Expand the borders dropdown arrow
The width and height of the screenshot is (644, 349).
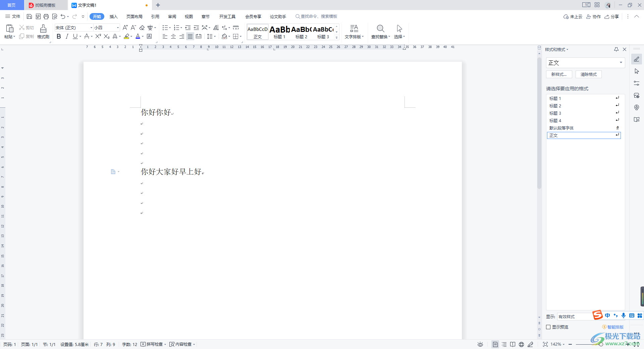(x=241, y=37)
